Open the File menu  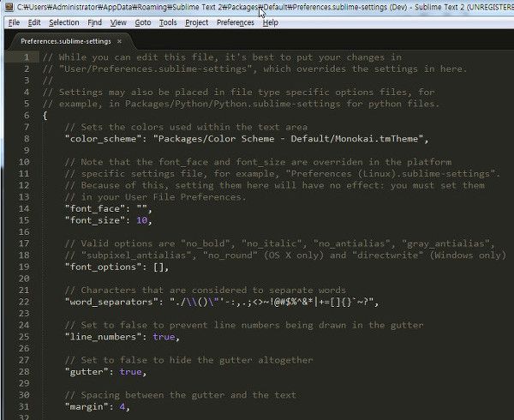point(14,22)
